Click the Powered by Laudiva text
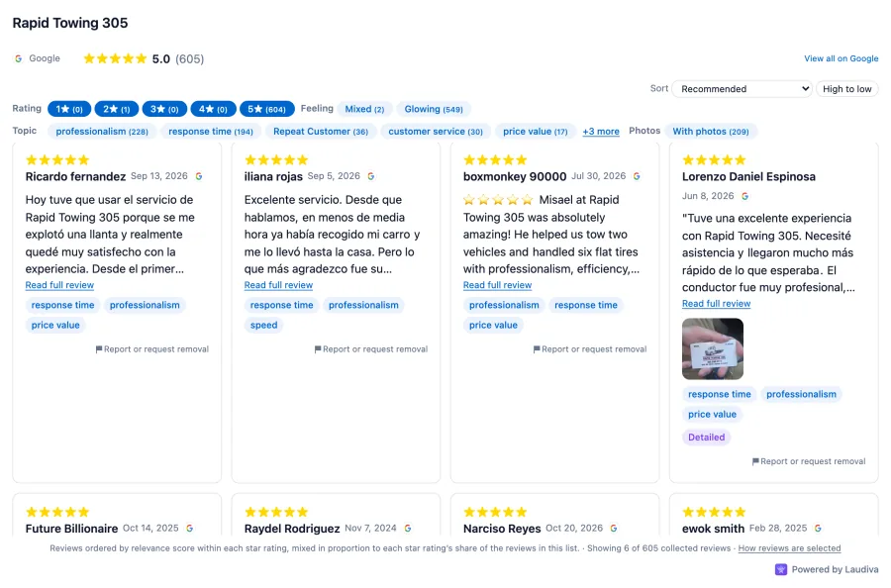This screenshot has width=891, height=588. coord(835,569)
